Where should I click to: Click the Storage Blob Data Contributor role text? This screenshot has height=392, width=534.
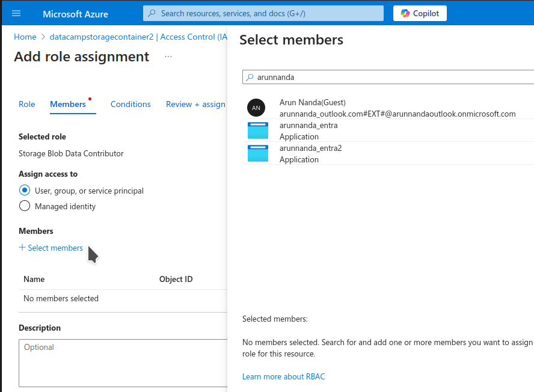click(x=71, y=153)
